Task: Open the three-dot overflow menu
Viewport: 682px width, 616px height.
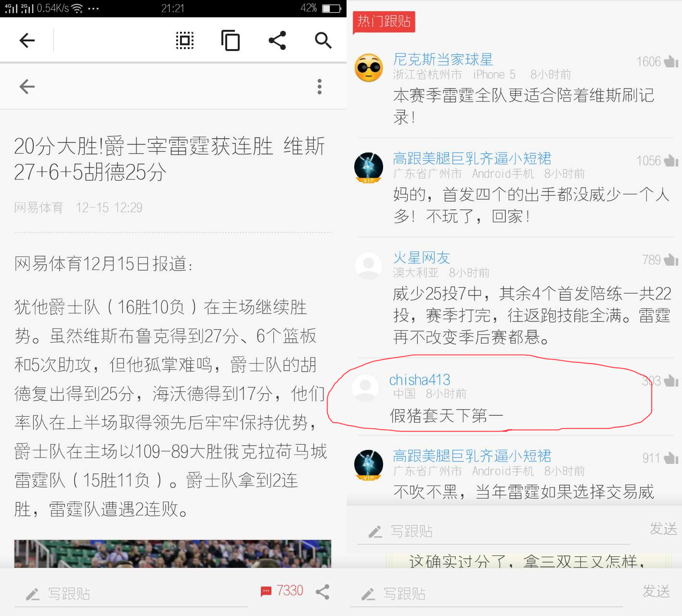Action: pos(319,87)
